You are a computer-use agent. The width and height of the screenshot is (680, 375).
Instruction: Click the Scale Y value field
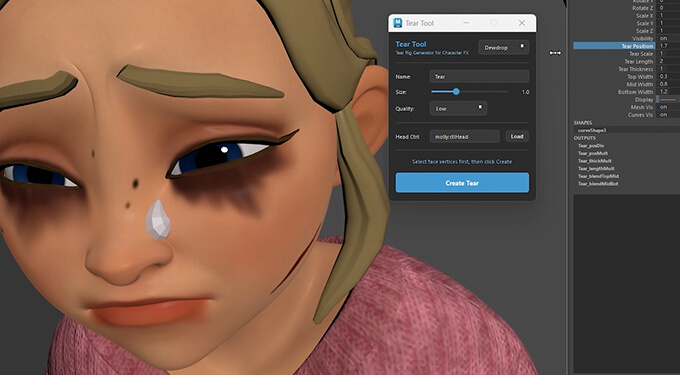pos(669,23)
